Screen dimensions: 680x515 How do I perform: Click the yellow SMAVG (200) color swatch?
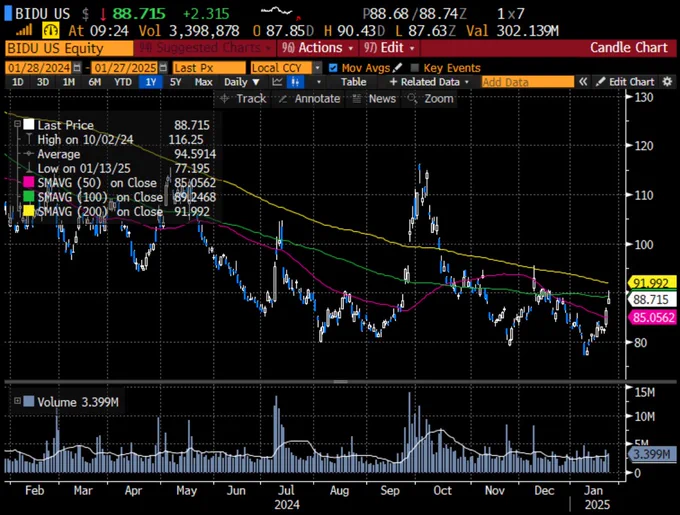(29, 211)
